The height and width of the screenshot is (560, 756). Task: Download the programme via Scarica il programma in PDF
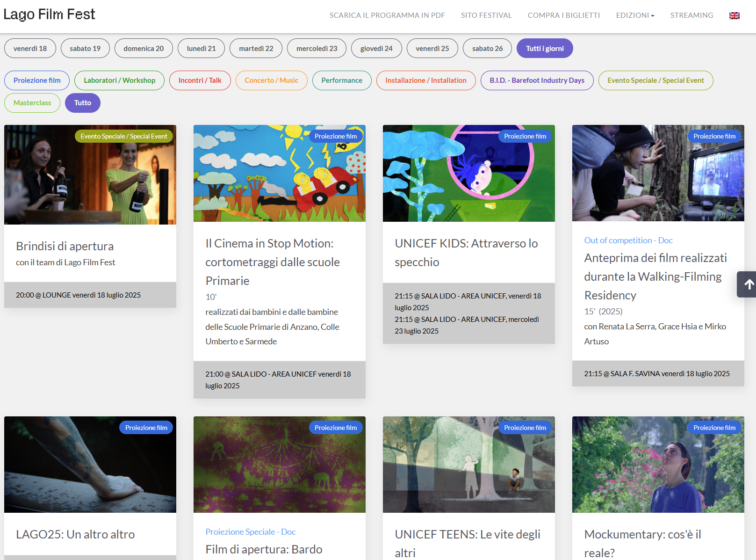point(387,15)
